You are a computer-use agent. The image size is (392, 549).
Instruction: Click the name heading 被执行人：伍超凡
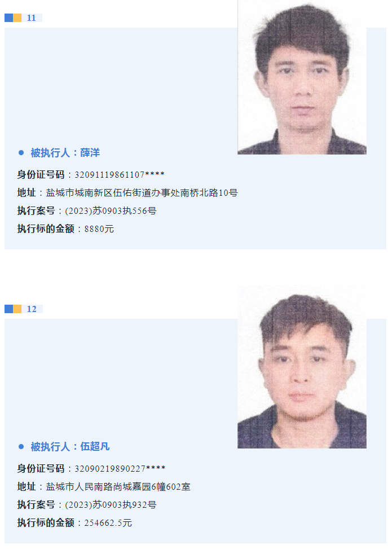tap(70, 446)
